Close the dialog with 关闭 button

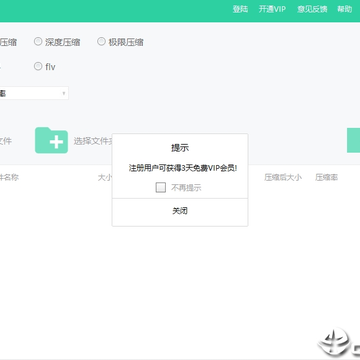point(180,211)
